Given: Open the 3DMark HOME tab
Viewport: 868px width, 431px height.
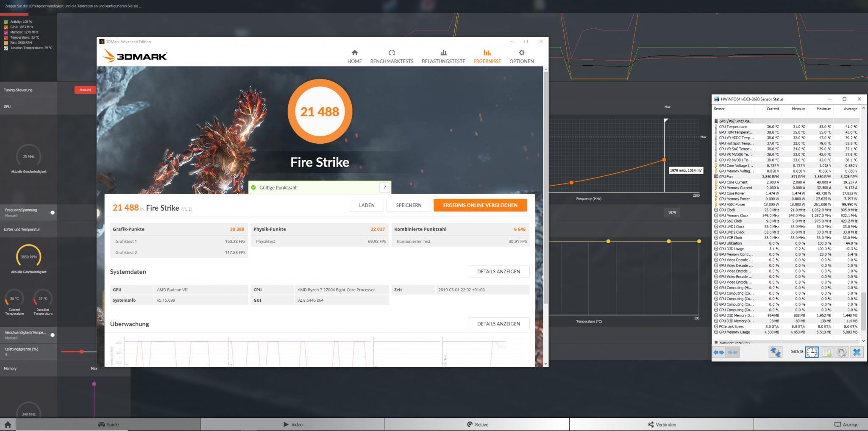Looking at the screenshot, I should coord(354,56).
